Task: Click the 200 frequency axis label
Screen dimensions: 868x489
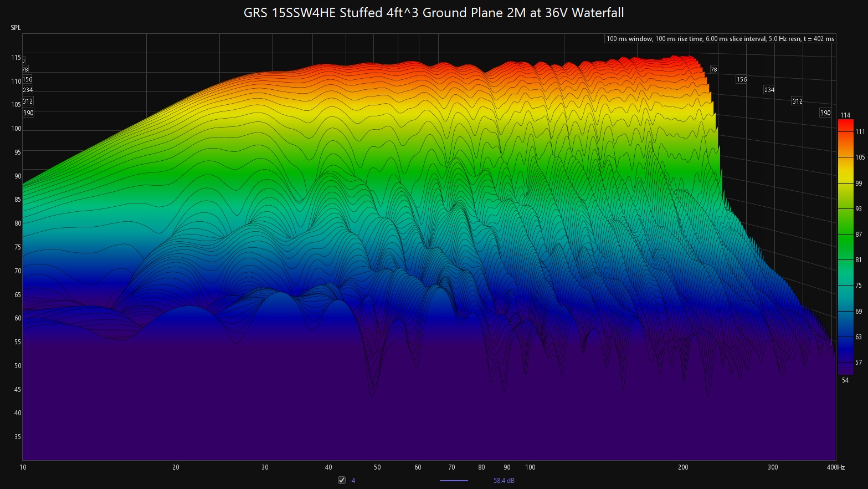Action: click(x=683, y=467)
